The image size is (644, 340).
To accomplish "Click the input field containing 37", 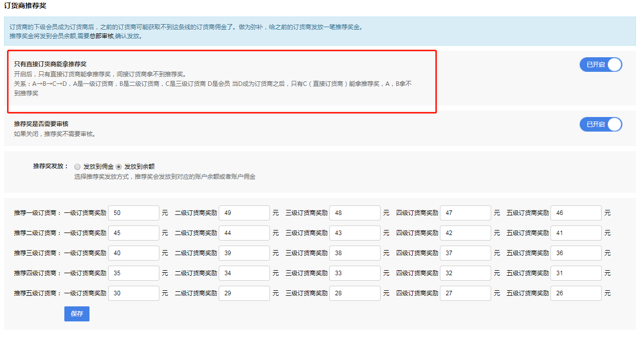I will pos(466,253).
